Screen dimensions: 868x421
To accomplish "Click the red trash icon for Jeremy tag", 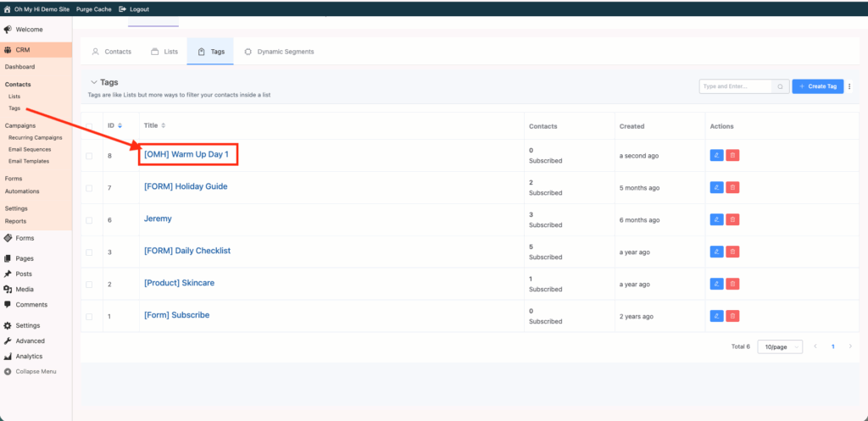I will coord(733,219).
